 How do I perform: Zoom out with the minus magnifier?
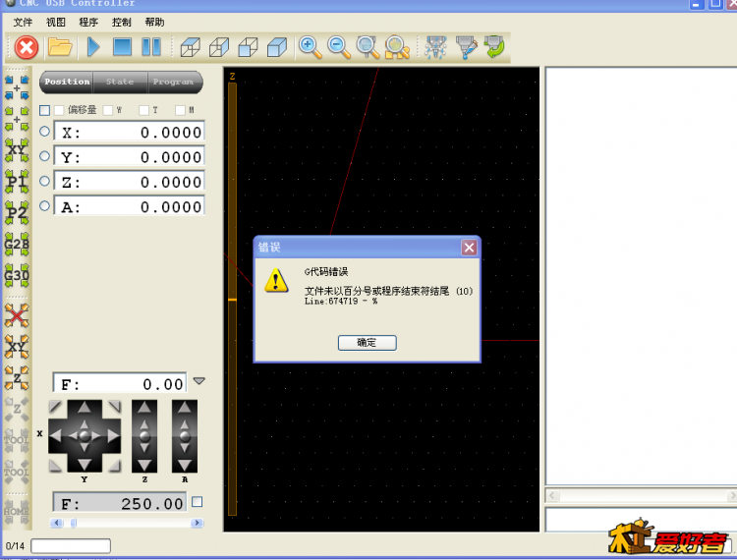339,47
